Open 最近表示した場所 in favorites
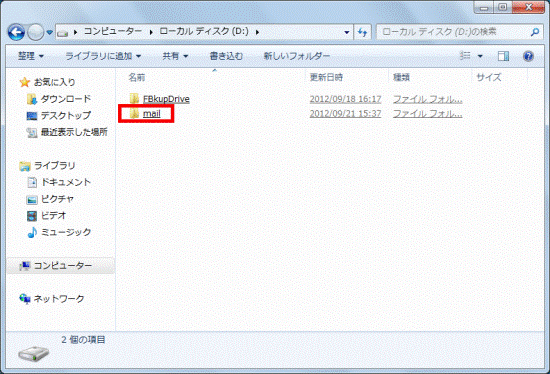 74,132
